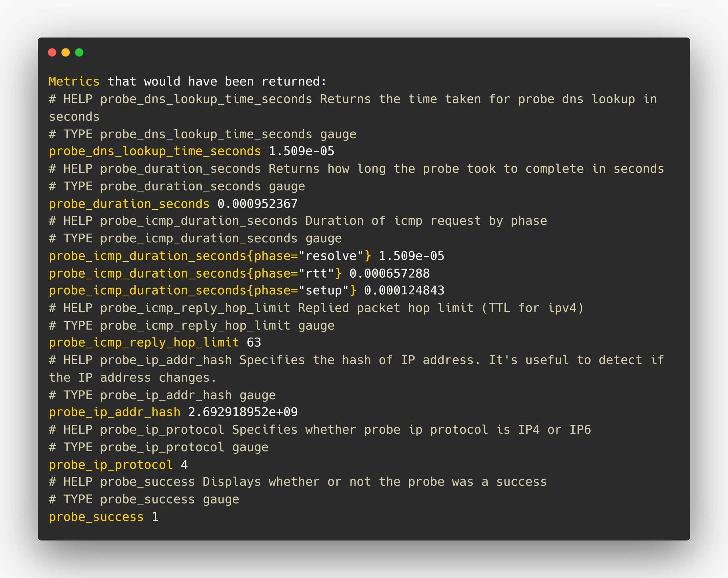The image size is (728, 578).
Task: Click probe_dns_lookup_time_seconds metric name in yellow
Action: [155, 151]
